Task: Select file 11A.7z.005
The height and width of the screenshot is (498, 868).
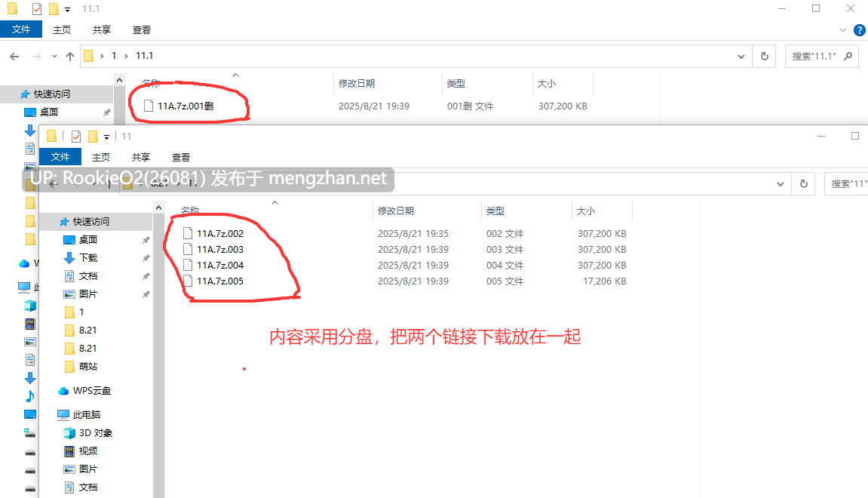Action: (x=219, y=281)
